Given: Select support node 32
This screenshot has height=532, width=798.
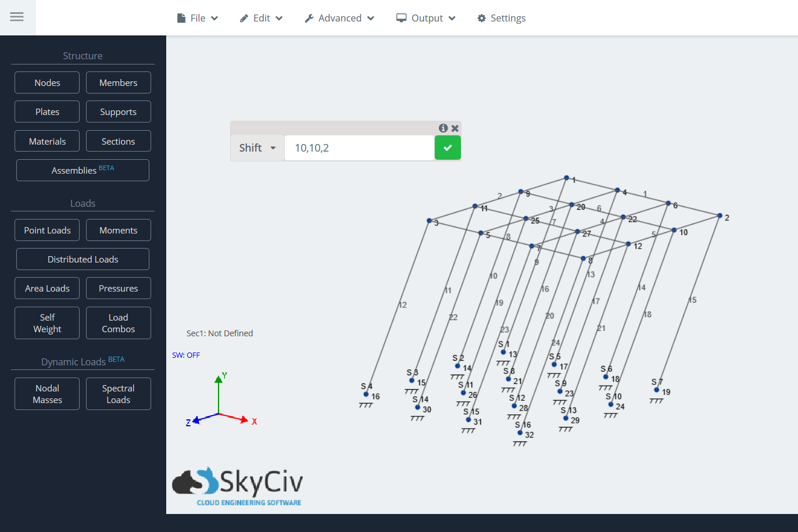Looking at the screenshot, I should click(x=520, y=433).
